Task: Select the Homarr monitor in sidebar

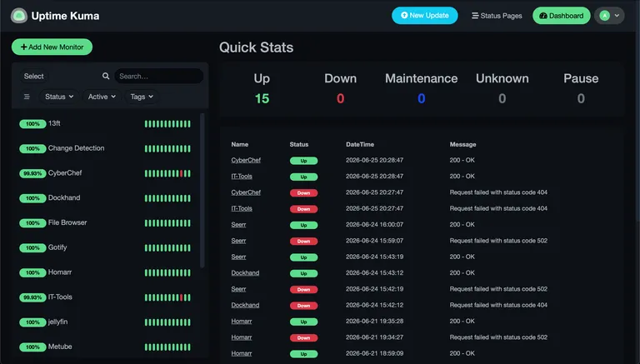Action: [105, 272]
